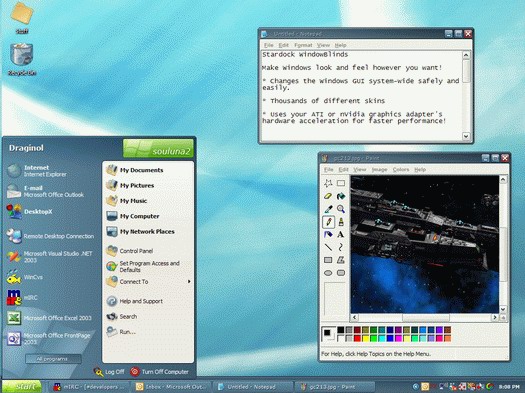Viewport: 525px width, 393px height.
Task: Choose the Fill With Color bucket tool
Action: coord(341,196)
